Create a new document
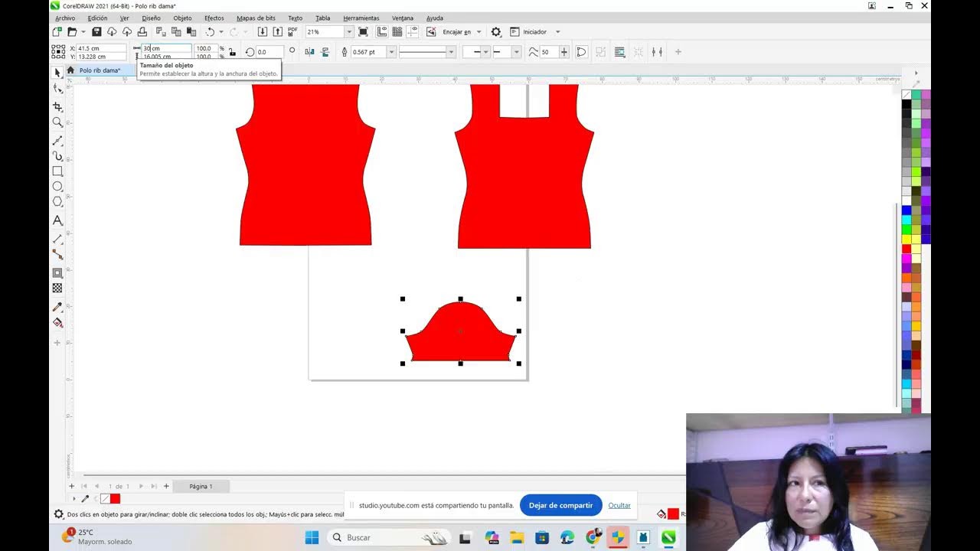 (x=57, y=31)
